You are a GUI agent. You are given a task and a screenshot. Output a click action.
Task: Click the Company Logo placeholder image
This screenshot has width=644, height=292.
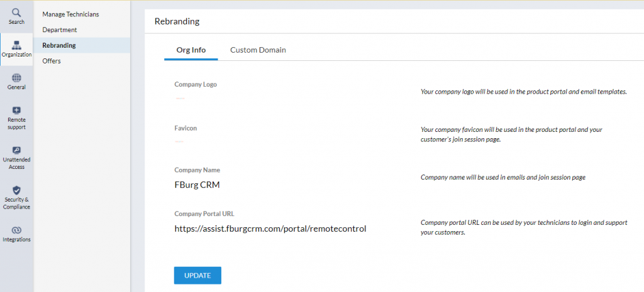180,99
